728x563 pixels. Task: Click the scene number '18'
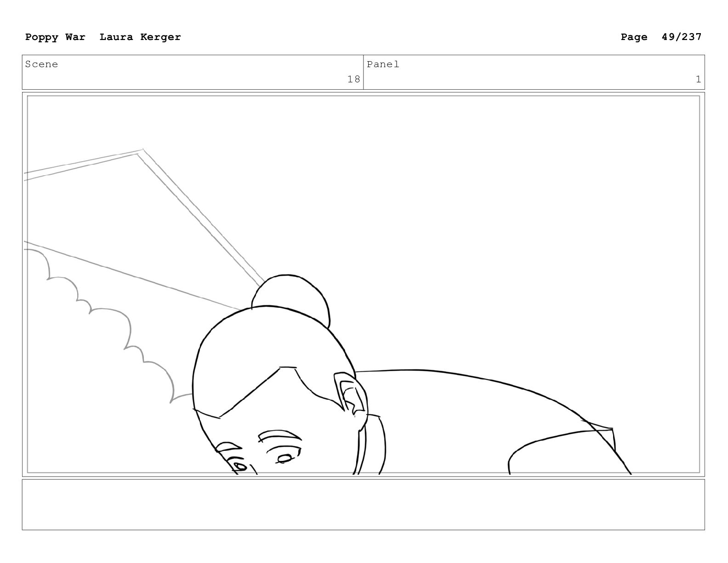click(353, 79)
